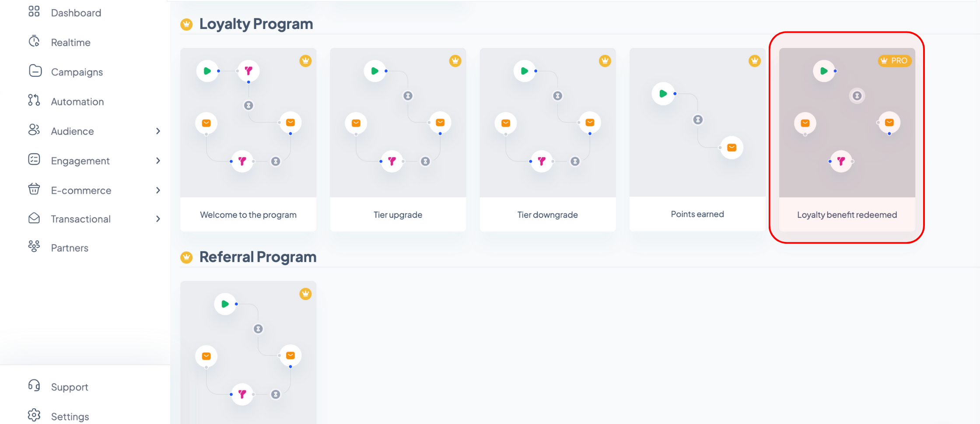This screenshot has height=424, width=980.
Task: Click the Campaigns folder icon
Action: click(x=35, y=70)
